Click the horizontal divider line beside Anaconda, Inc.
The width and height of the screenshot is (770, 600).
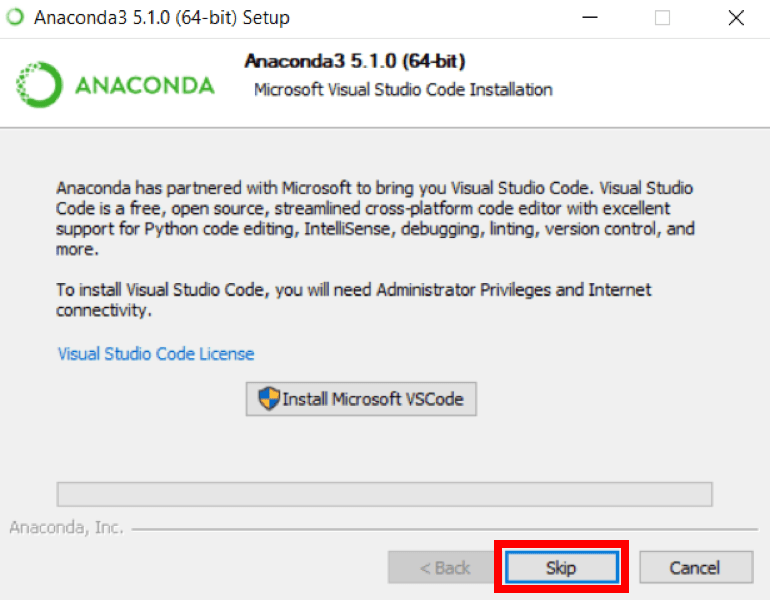(445, 529)
